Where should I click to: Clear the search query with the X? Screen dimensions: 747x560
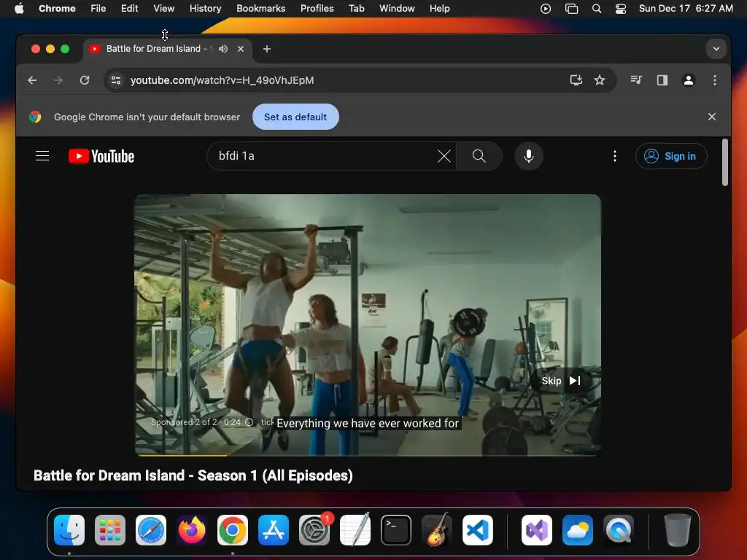tap(444, 156)
